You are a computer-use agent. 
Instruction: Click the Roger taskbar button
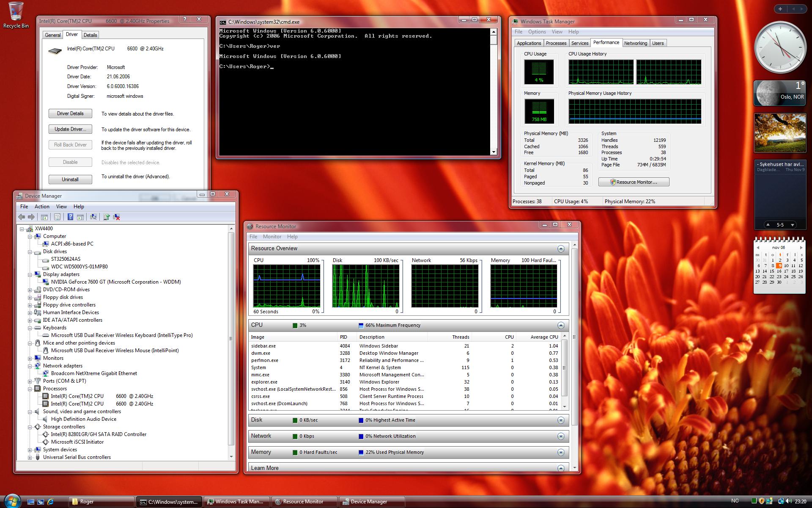(x=101, y=502)
